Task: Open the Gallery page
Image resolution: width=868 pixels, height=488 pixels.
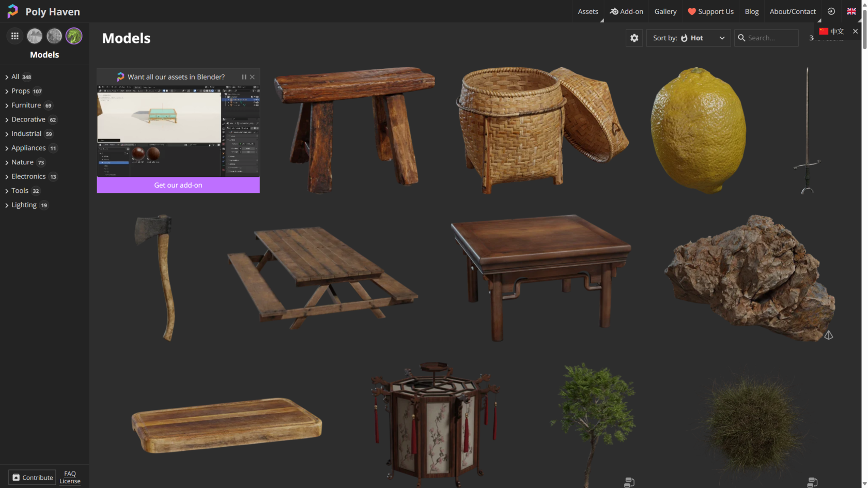Action: [665, 11]
